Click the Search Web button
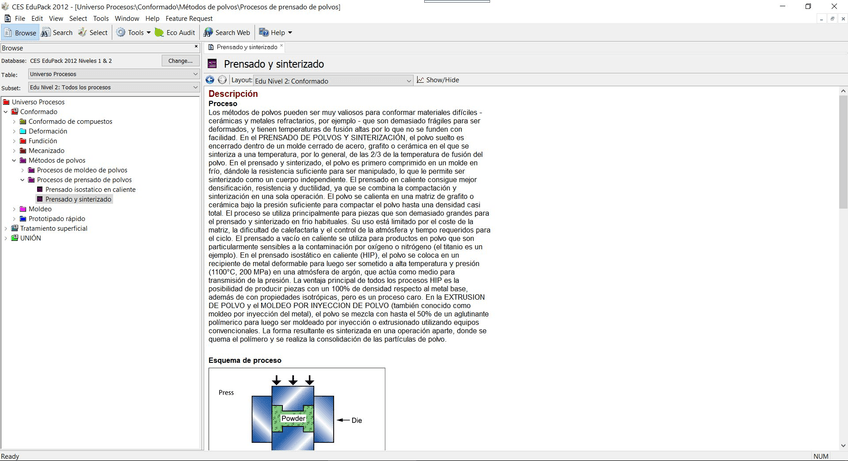 pos(227,32)
